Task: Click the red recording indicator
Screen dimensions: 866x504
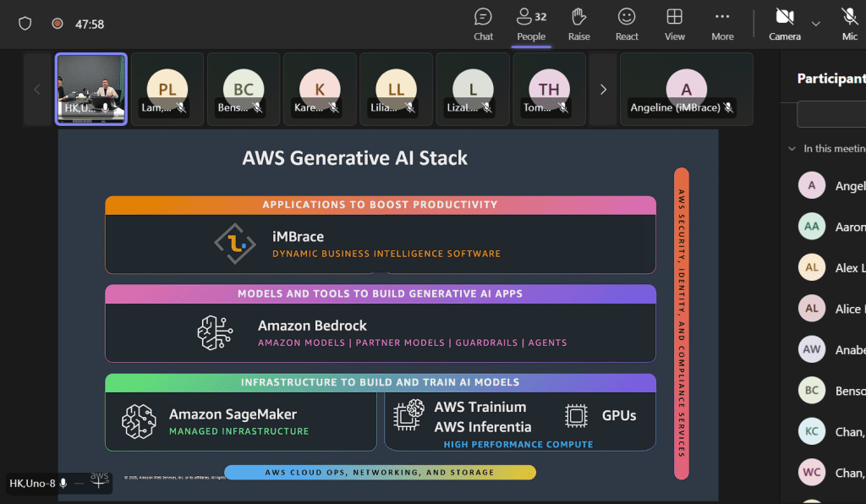Action: (x=58, y=24)
